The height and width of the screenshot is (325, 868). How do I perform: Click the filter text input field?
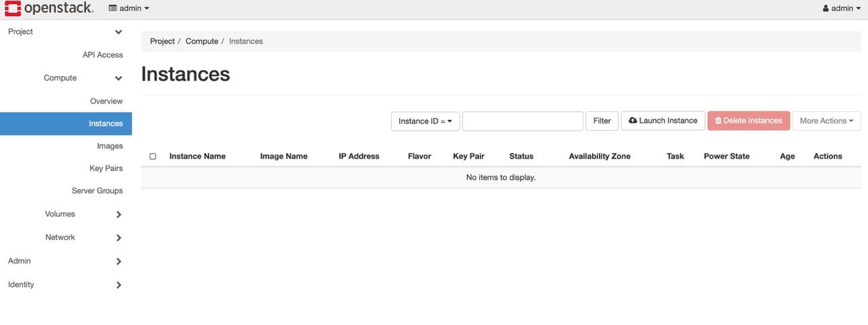pos(522,121)
